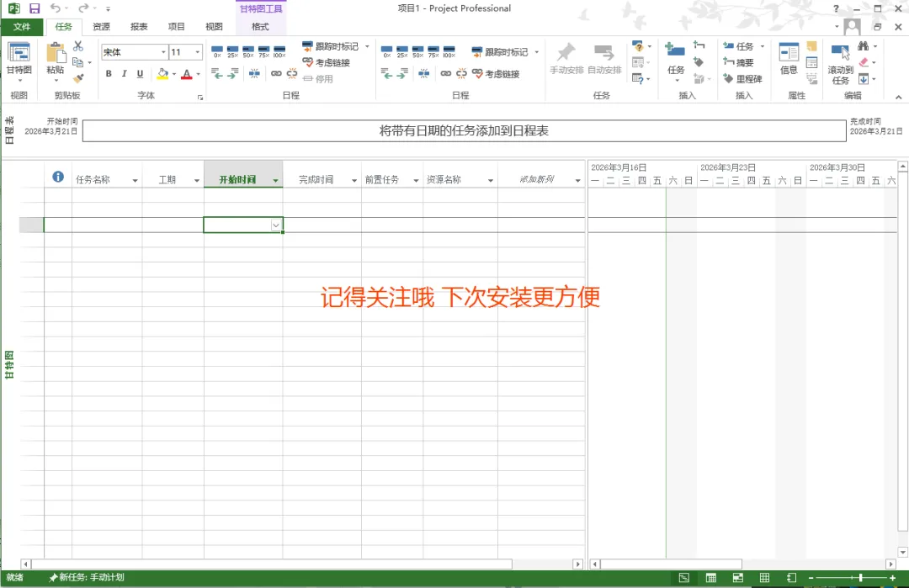Switch to the 项目 ribbon tab
Image resolution: width=909 pixels, height=588 pixels.
coord(176,27)
